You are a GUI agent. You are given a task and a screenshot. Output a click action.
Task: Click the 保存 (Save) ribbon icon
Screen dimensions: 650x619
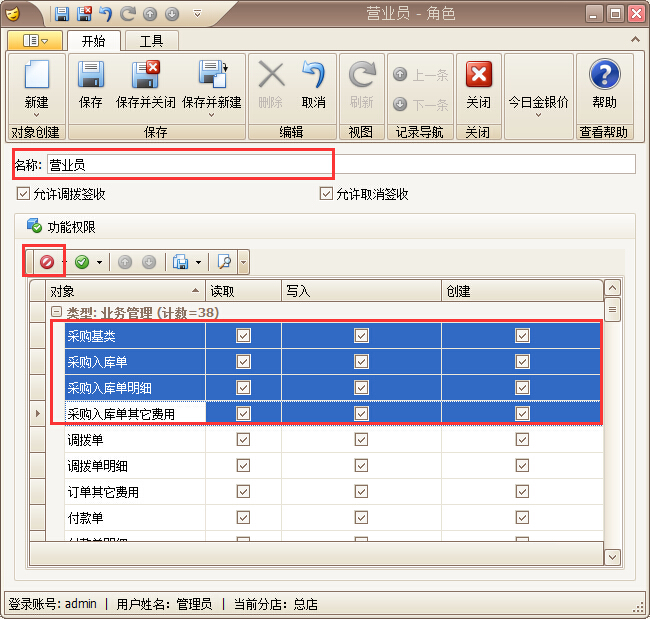pyautogui.click(x=91, y=77)
